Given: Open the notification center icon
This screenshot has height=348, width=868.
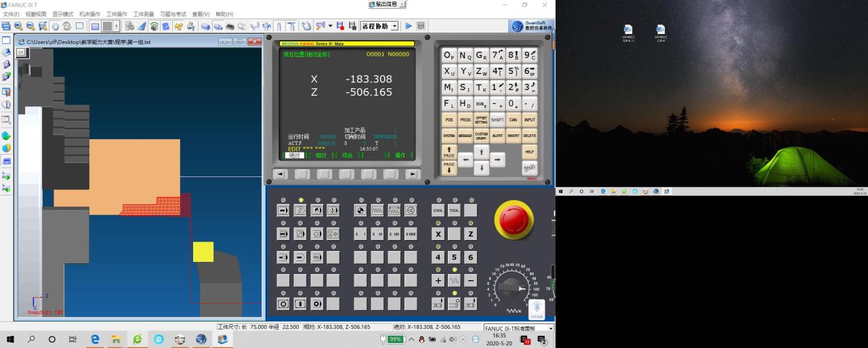Looking at the screenshot, I should coord(542,339).
